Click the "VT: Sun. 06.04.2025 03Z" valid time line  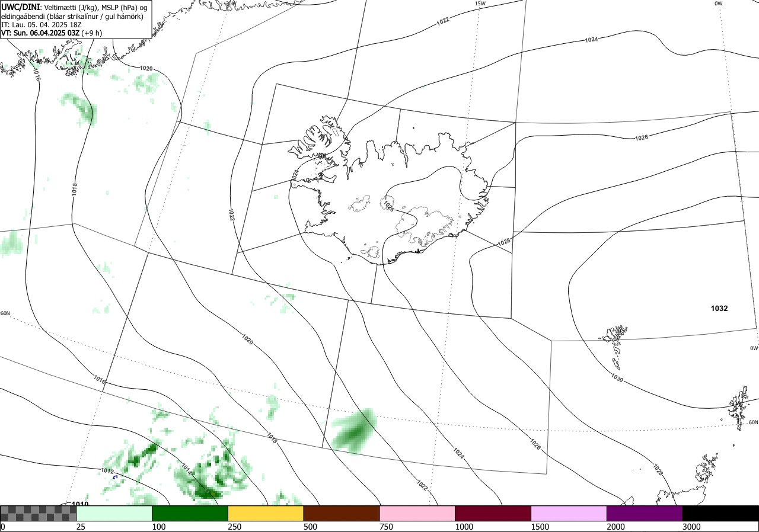(52, 33)
